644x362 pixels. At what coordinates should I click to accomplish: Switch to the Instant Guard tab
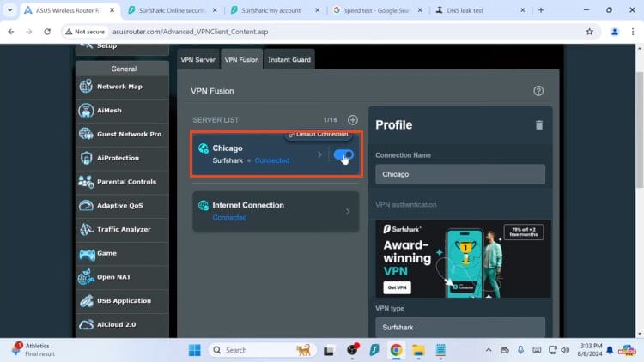pyautogui.click(x=289, y=59)
